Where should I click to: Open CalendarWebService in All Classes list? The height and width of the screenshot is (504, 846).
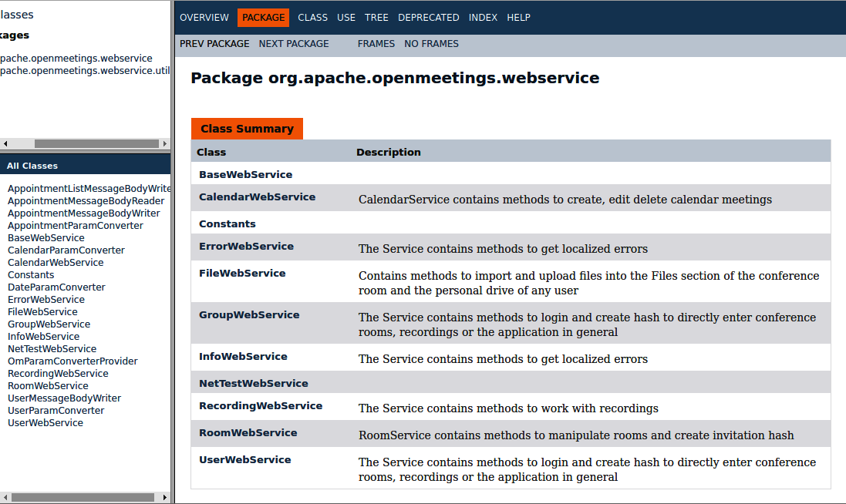(56, 263)
